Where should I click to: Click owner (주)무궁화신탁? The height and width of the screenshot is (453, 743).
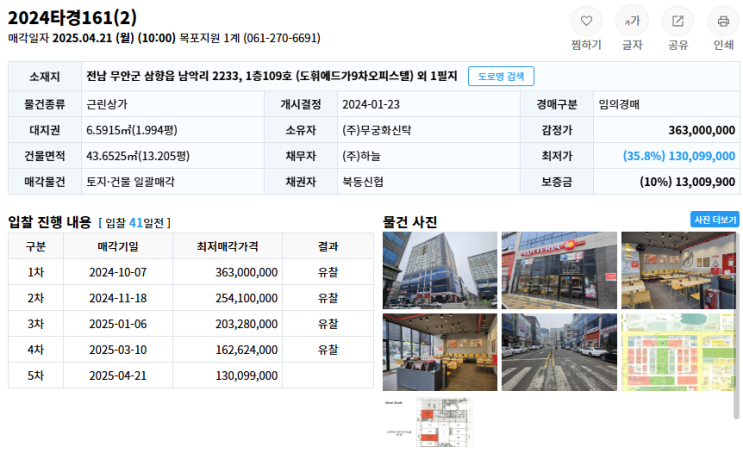coord(377,130)
